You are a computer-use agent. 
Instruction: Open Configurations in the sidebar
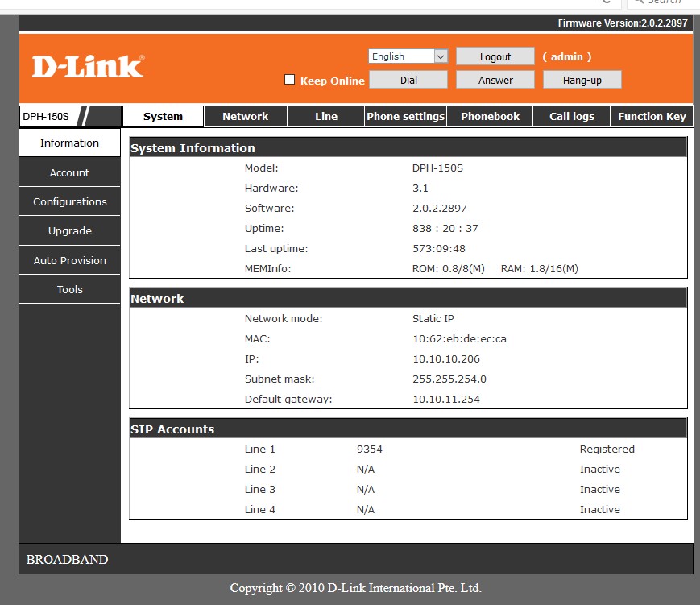(x=70, y=202)
